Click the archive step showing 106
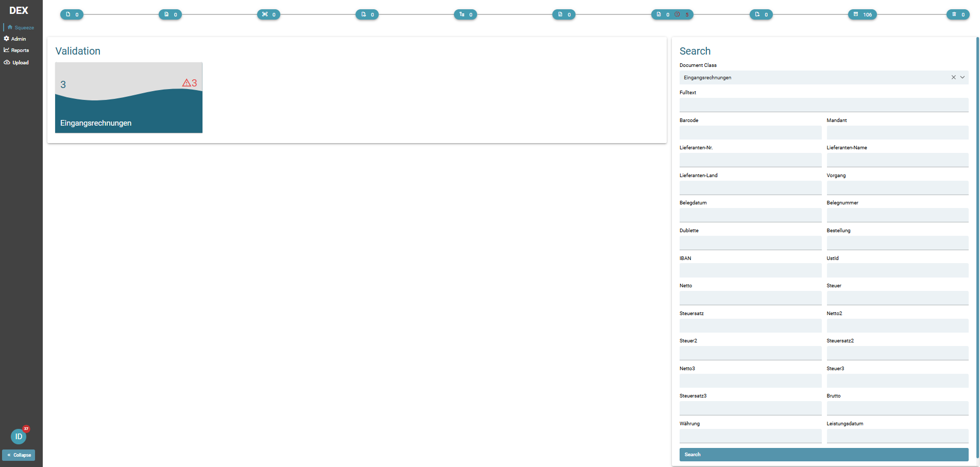This screenshot has width=980, height=467. pyautogui.click(x=862, y=14)
